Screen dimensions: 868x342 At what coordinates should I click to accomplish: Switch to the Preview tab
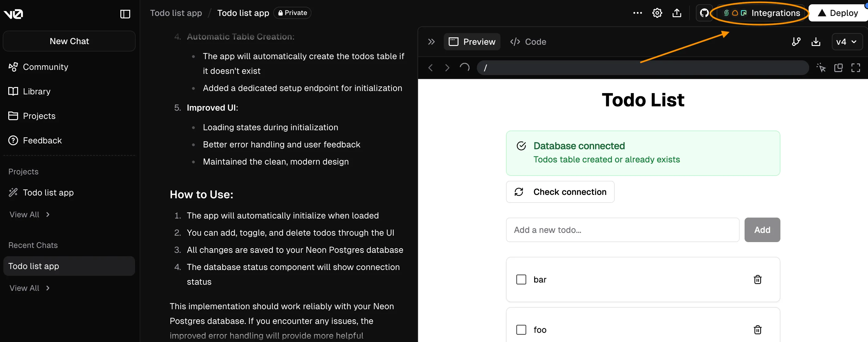472,42
